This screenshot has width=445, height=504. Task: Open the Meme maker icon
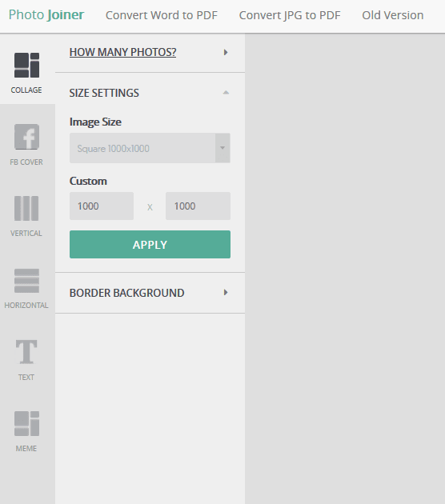[26, 424]
